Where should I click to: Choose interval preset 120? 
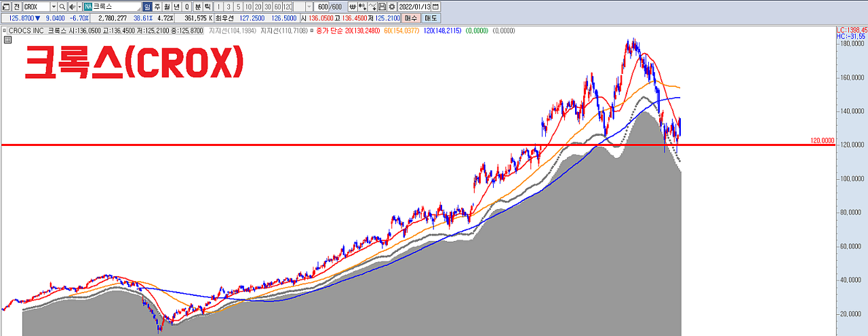coord(288,6)
